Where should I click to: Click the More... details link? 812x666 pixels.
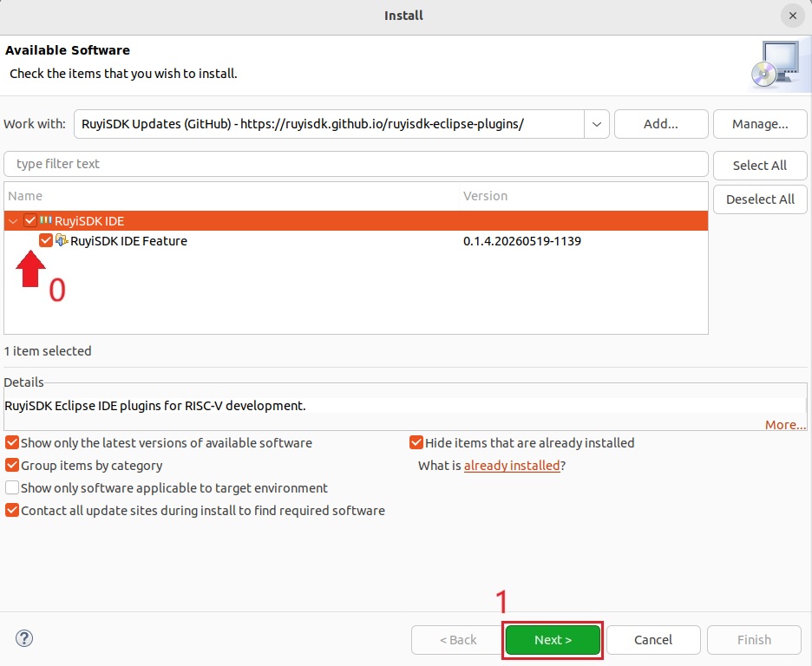coord(785,425)
